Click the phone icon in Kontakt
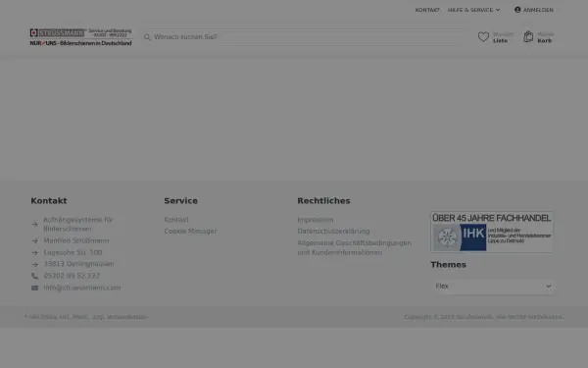Screen dimensions: 588x368 click(35, 276)
